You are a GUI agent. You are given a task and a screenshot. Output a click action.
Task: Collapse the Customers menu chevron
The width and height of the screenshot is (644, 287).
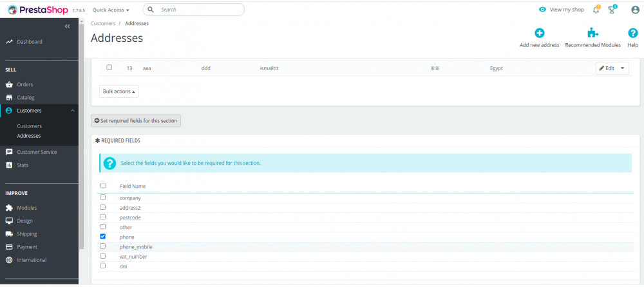[x=72, y=111]
